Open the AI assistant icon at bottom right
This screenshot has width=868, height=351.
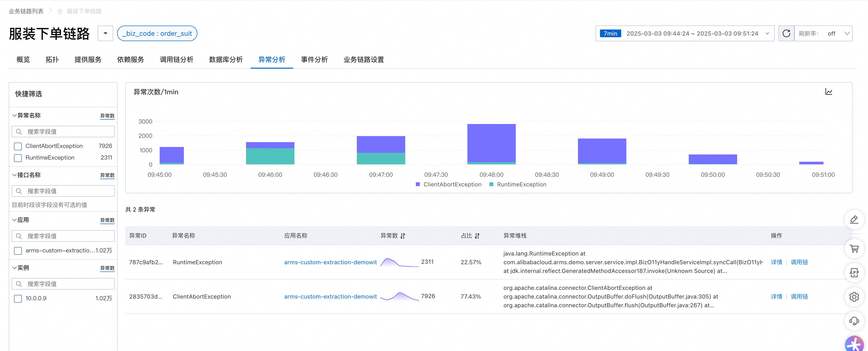854,344
